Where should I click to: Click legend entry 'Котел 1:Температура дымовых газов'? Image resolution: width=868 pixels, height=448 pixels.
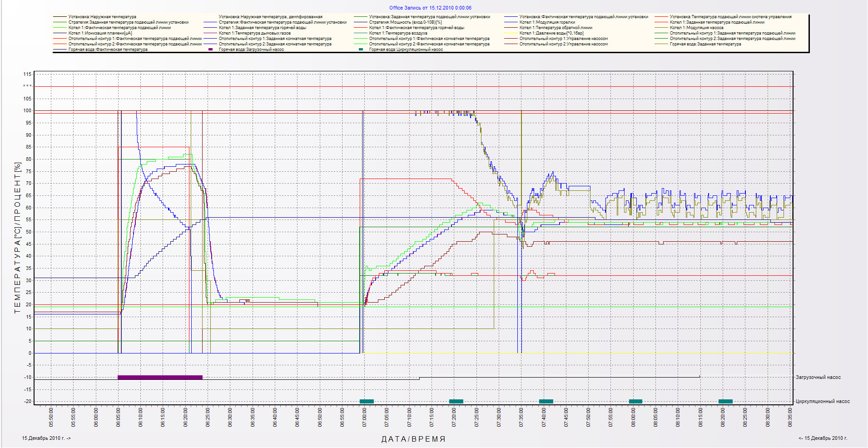[x=254, y=33]
